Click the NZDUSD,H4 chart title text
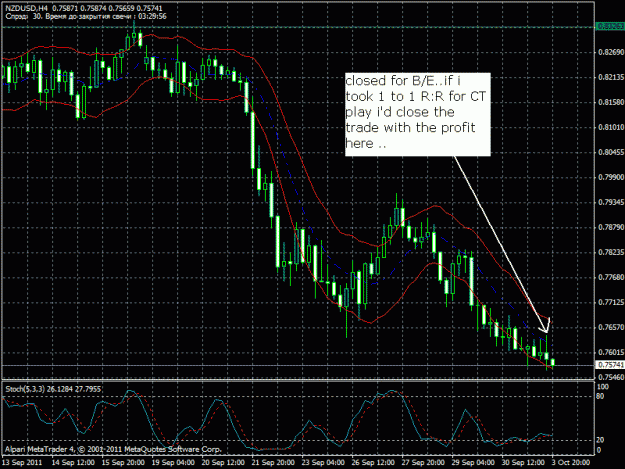 27,8
